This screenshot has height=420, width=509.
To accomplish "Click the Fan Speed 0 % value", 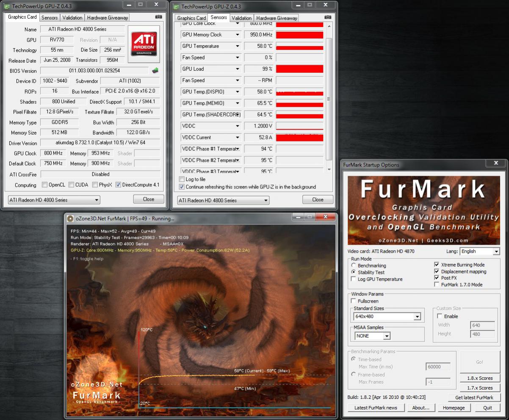I will tap(259, 58).
